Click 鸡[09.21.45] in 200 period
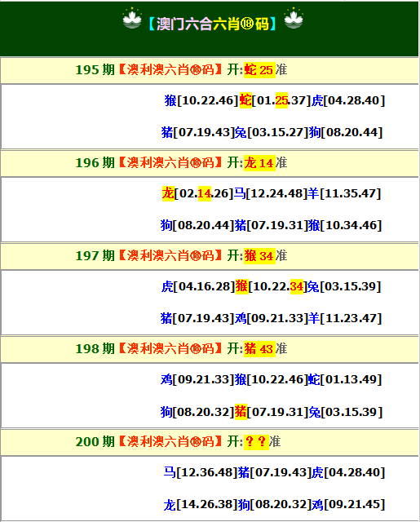 [x=348, y=504]
